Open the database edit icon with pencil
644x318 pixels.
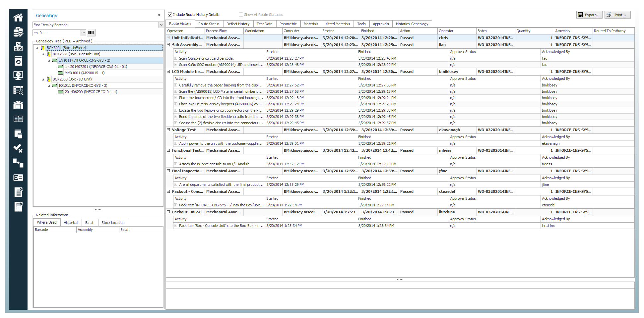click(x=18, y=32)
